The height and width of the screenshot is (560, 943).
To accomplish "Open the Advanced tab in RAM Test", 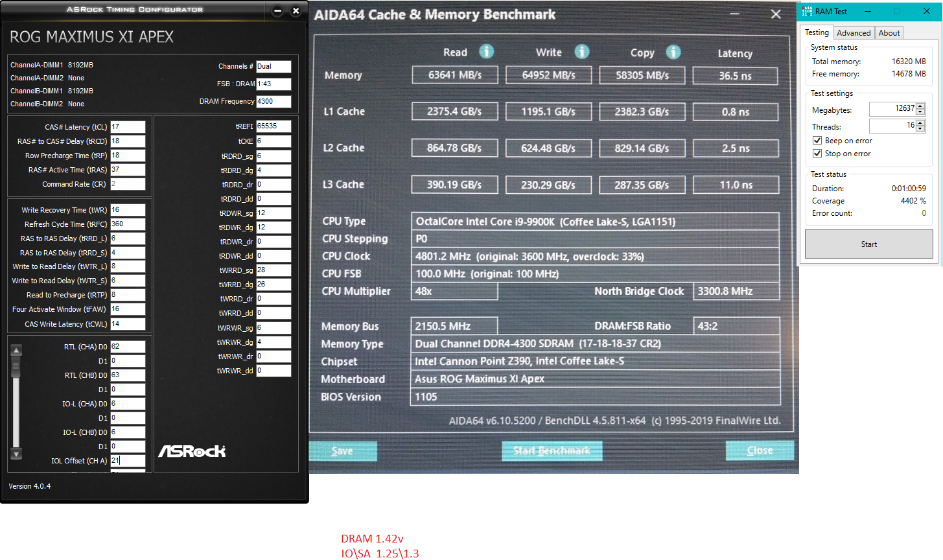I will pyautogui.click(x=854, y=33).
